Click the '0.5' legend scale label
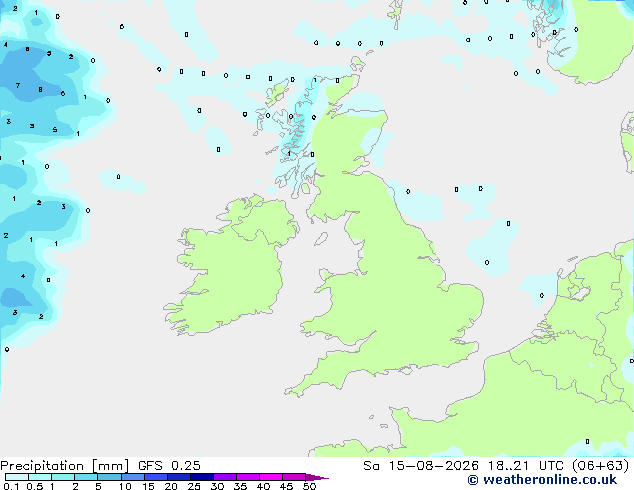This screenshot has width=634, height=490. pos(35,486)
